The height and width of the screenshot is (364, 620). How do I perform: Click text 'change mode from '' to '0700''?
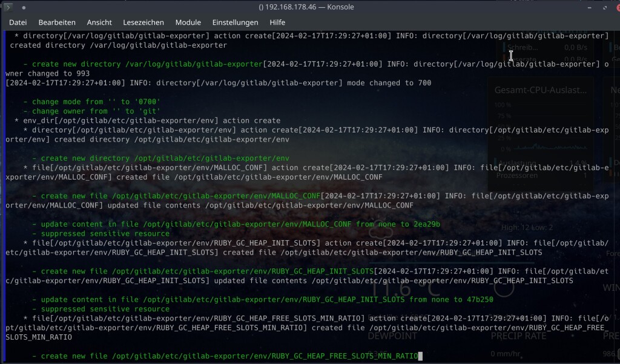pos(96,102)
